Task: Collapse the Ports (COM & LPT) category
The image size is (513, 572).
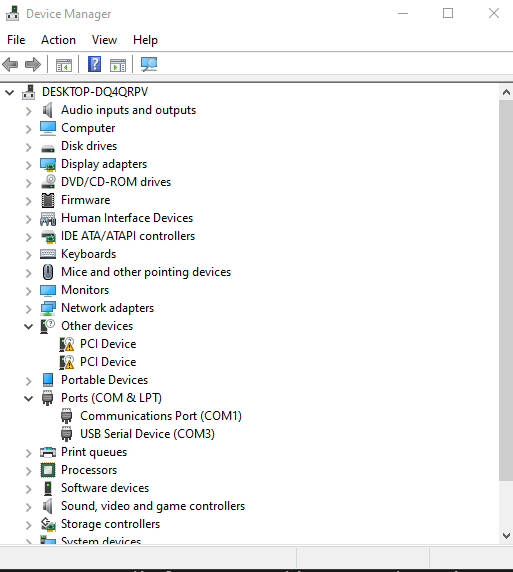Action: tap(28, 398)
